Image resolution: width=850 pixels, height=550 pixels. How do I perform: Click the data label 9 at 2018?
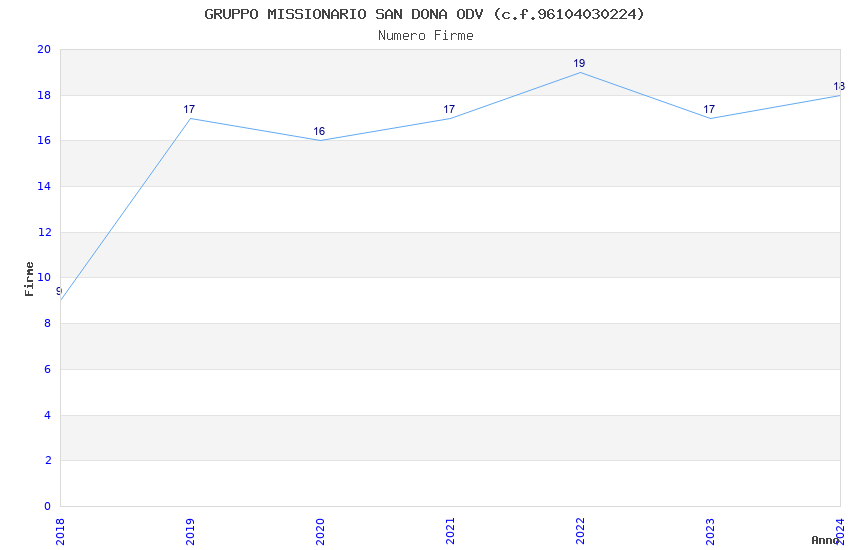click(59, 292)
